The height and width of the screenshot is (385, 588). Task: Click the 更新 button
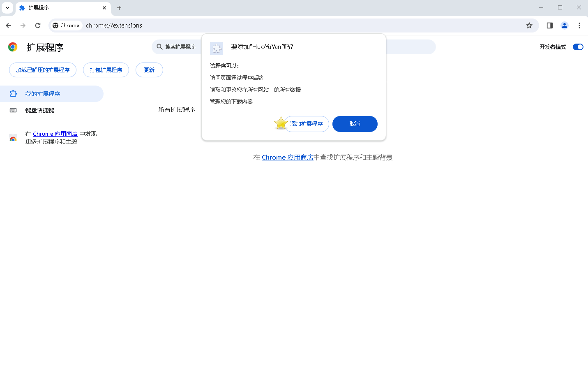(149, 70)
